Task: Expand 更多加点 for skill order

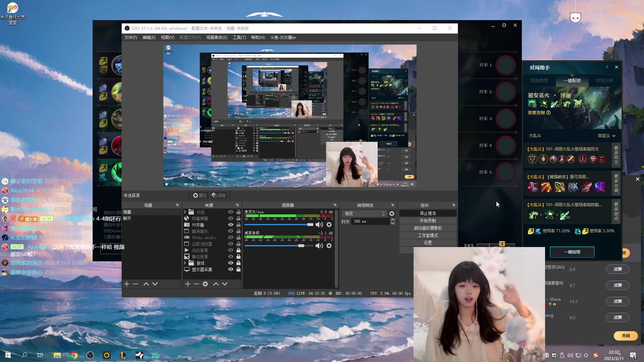Action: coord(616,211)
